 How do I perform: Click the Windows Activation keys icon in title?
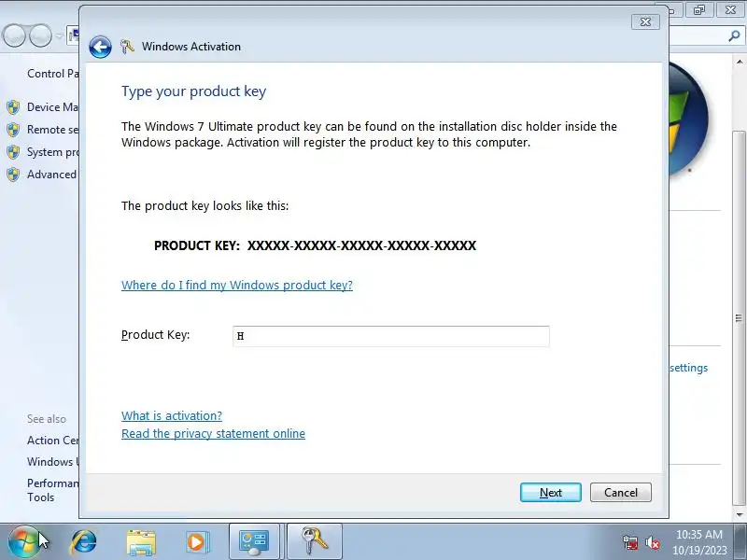[x=127, y=46]
